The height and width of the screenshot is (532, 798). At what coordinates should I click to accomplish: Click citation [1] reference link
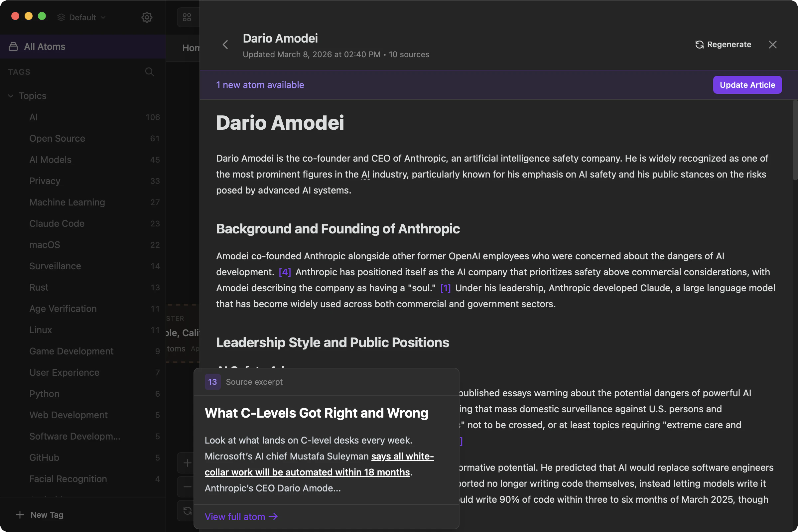445,288
